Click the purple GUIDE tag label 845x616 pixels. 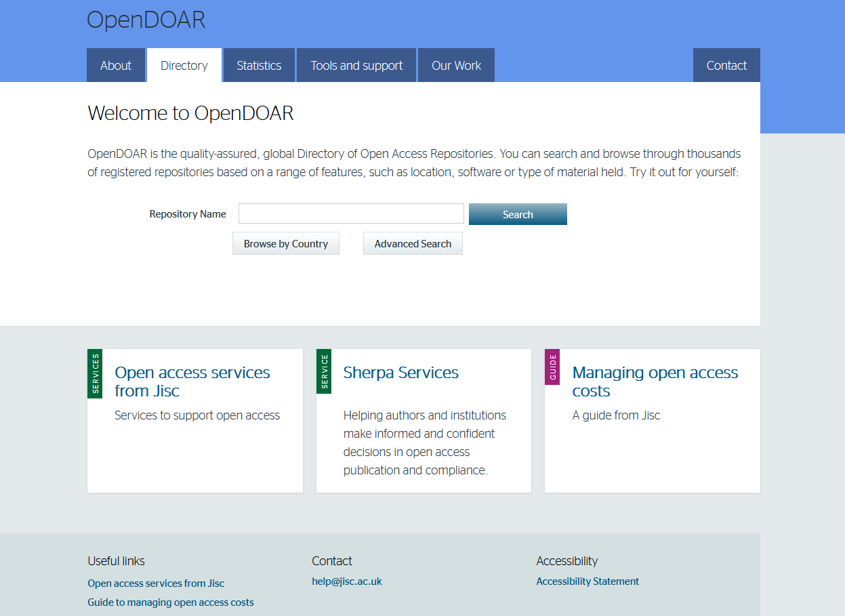[552, 367]
